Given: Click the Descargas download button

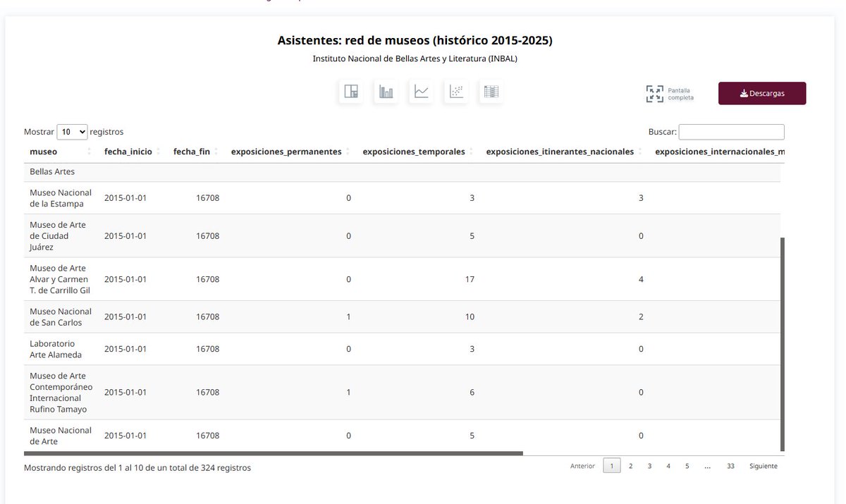Looking at the screenshot, I should [762, 93].
